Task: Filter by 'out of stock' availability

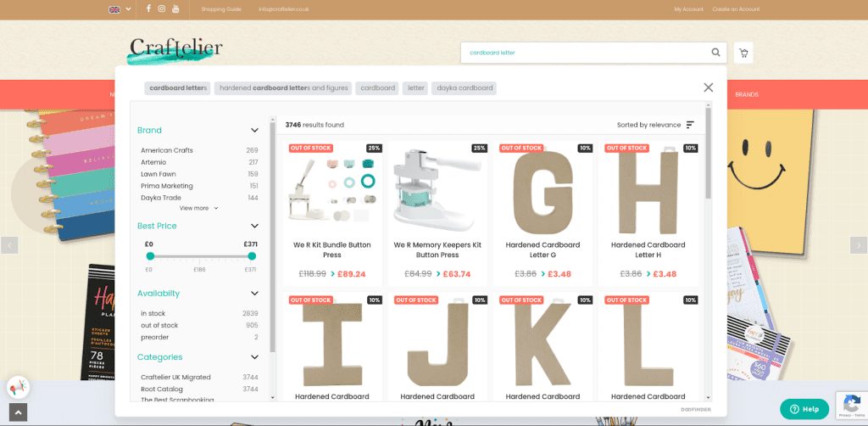Action: (159, 325)
